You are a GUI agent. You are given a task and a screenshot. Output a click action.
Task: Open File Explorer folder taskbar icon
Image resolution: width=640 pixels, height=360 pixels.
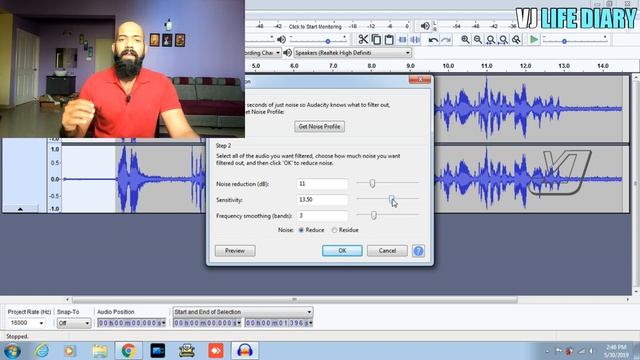99,351
